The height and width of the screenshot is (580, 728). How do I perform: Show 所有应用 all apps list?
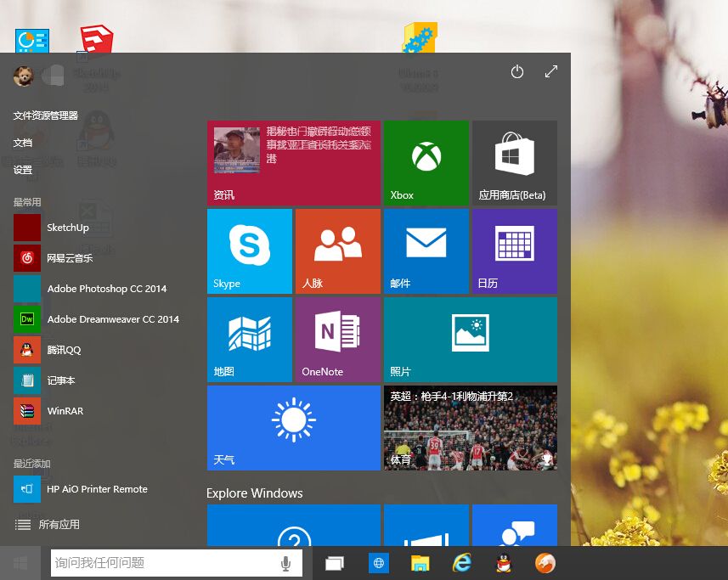click(47, 525)
